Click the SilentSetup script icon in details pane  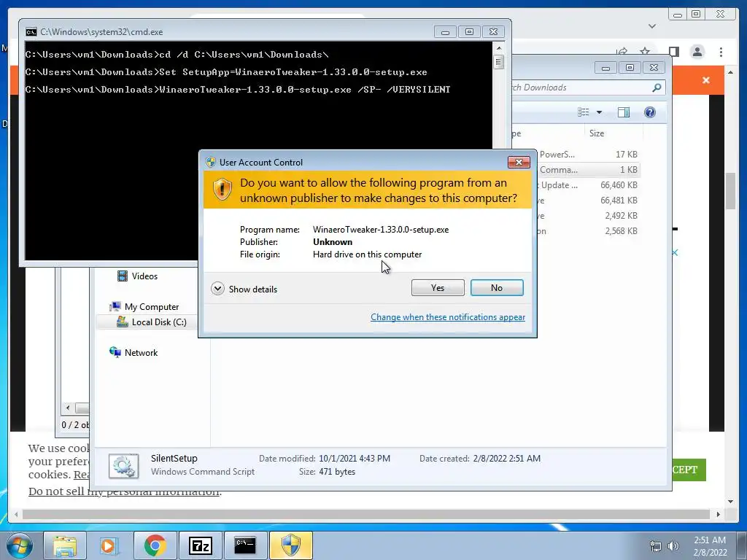(x=124, y=466)
